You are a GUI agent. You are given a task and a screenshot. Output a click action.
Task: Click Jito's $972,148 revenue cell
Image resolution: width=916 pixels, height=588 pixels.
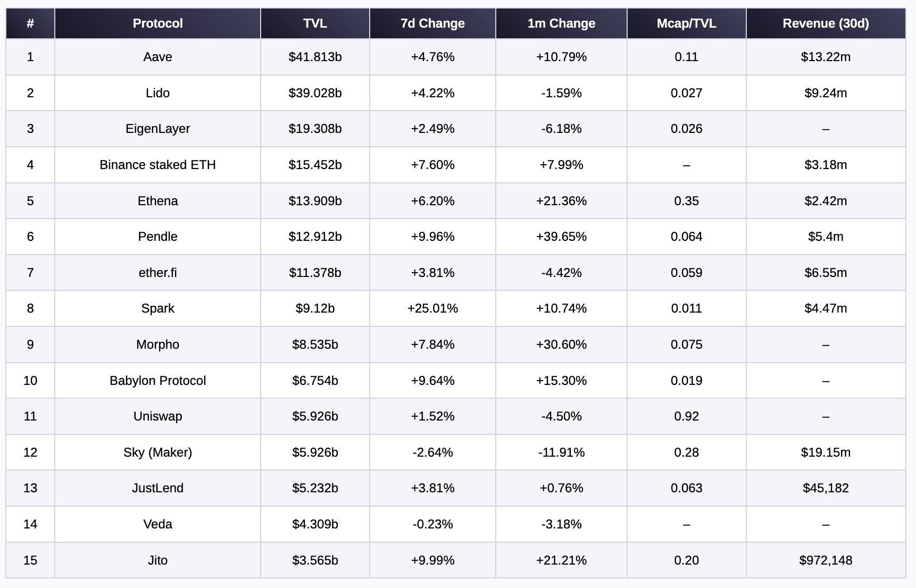coord(826,560)
